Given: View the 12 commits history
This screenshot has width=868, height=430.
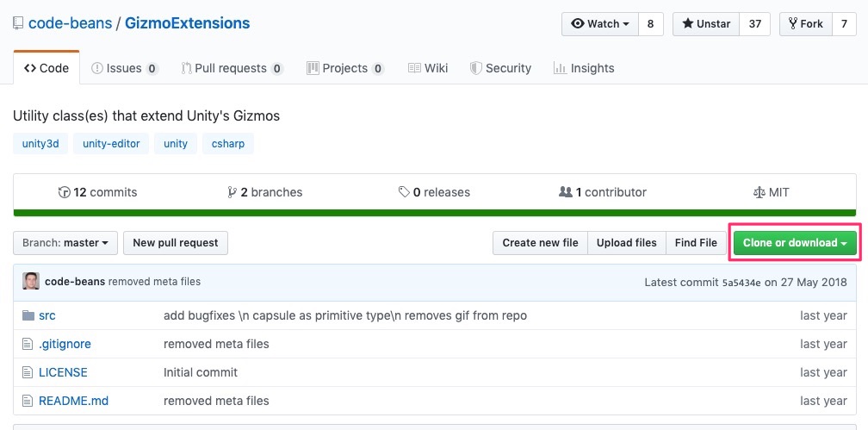Looking at the screenshot, I should (x=97, y=192).
